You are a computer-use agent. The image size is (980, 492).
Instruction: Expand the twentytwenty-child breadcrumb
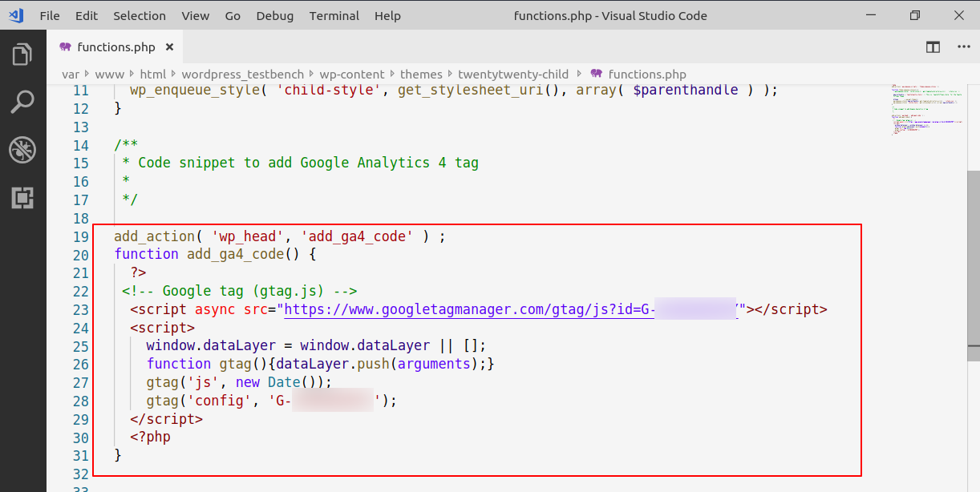(x=513, y=74)
